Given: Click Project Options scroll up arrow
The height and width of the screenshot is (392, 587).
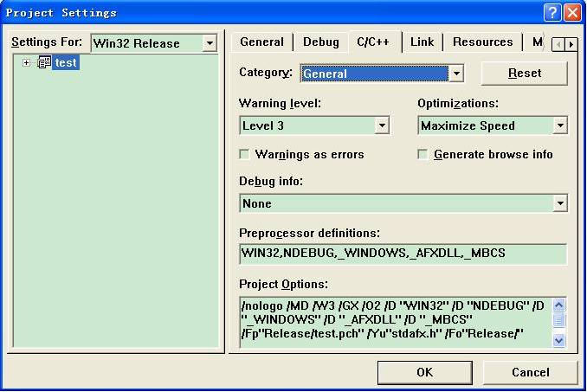Looking at the screenshot, I should (x=558, y=305).
